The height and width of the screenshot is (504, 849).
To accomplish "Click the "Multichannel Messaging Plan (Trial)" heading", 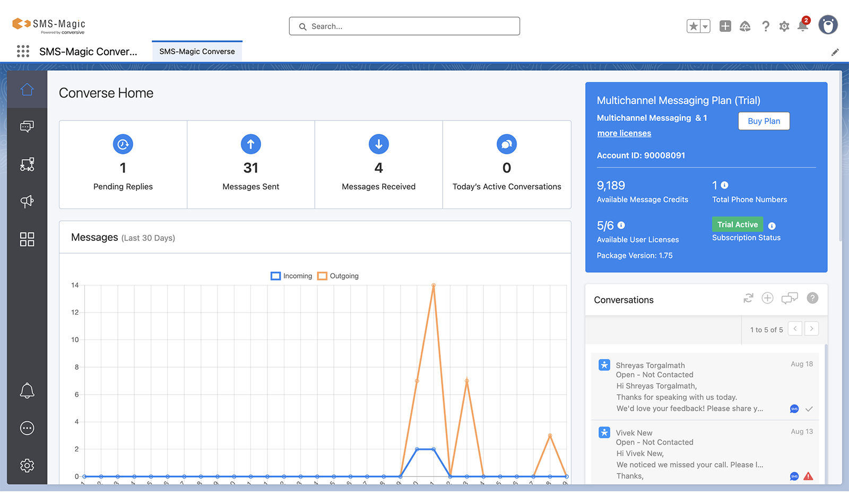I will click(679, 100).
